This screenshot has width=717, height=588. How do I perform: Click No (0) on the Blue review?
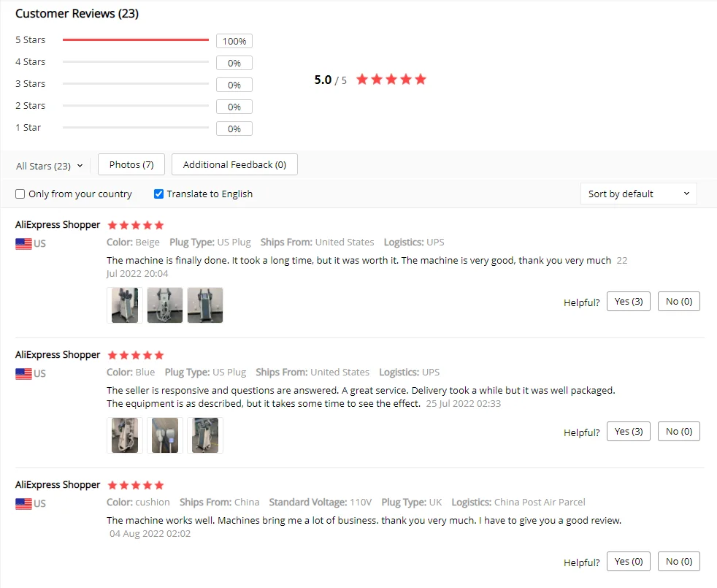(x=679, y=432)
